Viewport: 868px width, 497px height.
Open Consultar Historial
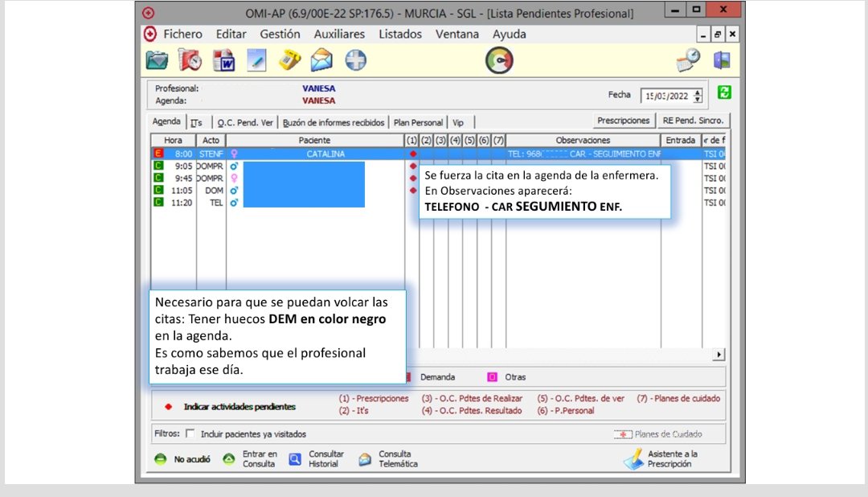(x=317, y=459)
